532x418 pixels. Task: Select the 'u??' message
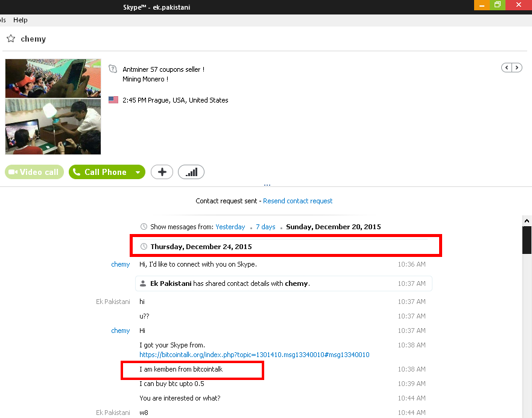[144, 316]
